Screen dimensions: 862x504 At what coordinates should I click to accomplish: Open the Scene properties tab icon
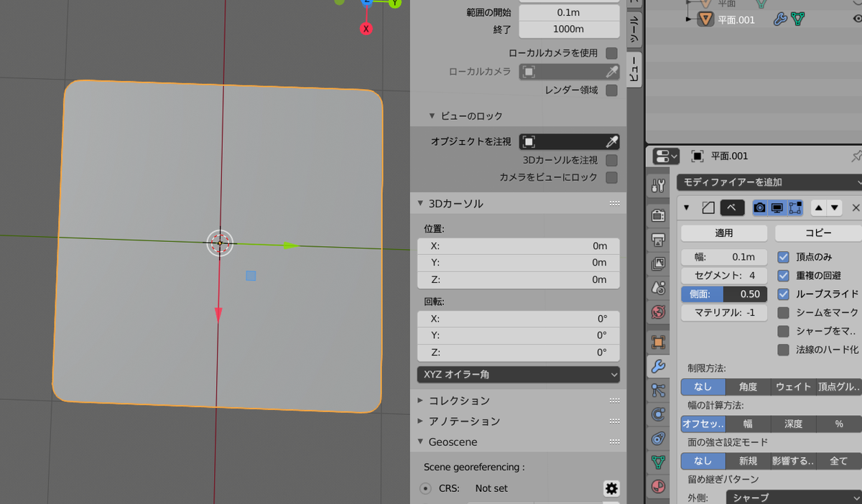(x=658, y=288)
